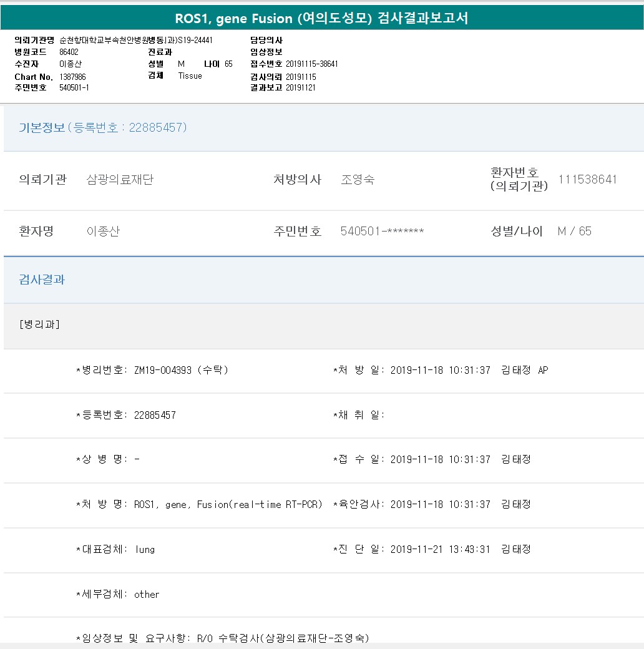The image size is (644, 649).
Task: Click 진단일 timestamp 2019-11-21 13:43:31
Action: pyautogui.click(x=440, y=550)
